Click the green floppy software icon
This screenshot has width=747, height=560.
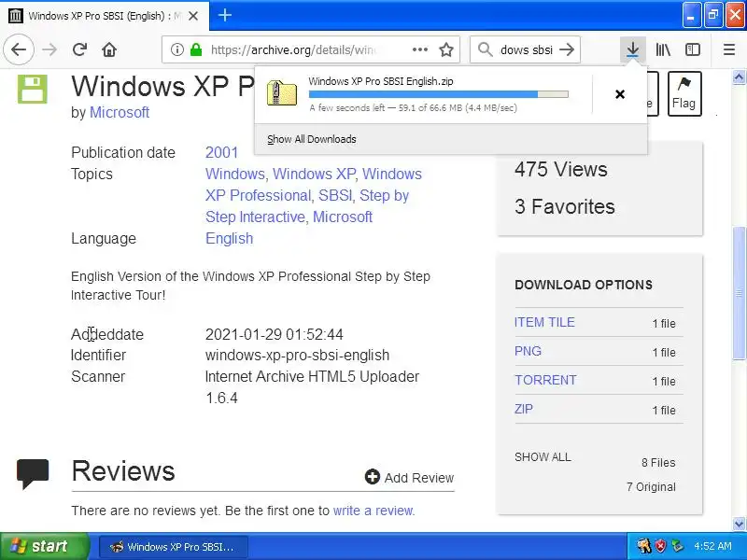tap(33, 89)
